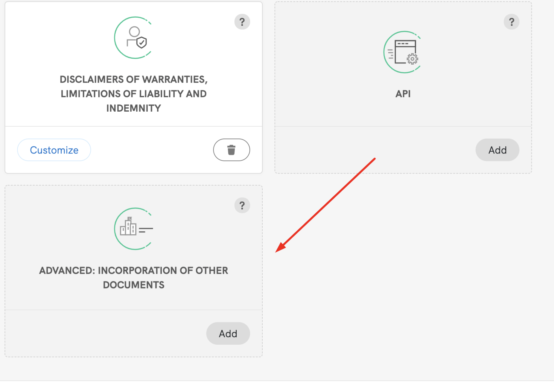This screenshot has height=392, width=554.
Task: Show help for Advanced: Incorporation of Other Documents
Action: tap(242, 206)
